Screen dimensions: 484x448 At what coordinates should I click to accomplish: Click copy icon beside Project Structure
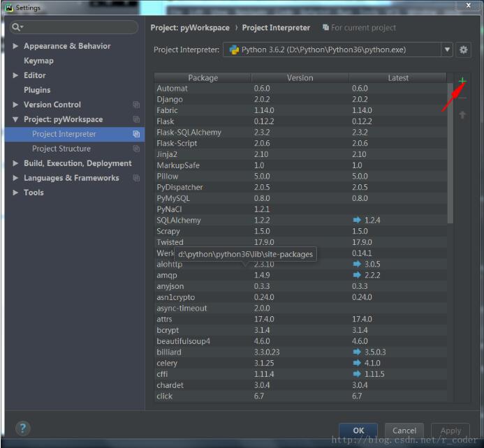coord(136,149)
